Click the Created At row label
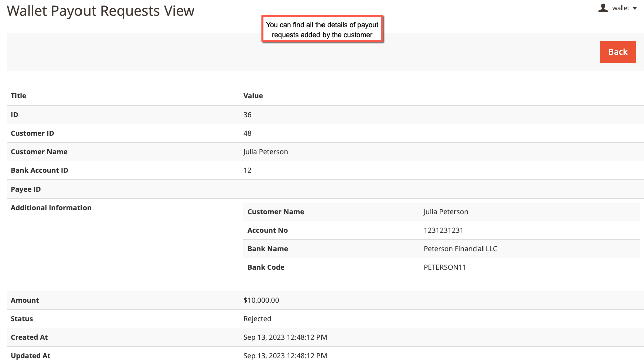Viewport: 644px width, 362px height. (x=29, y=337)
